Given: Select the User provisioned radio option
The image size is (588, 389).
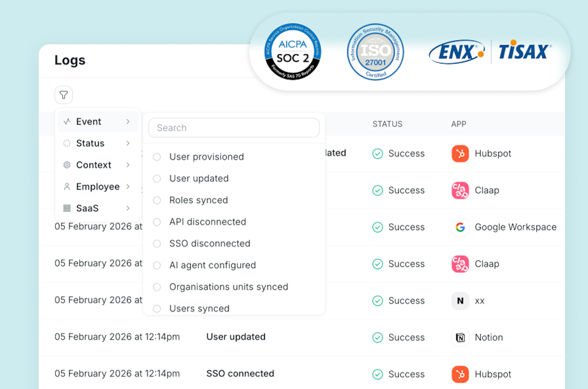Looking at the screenshot, I should [x=157, y=157].
